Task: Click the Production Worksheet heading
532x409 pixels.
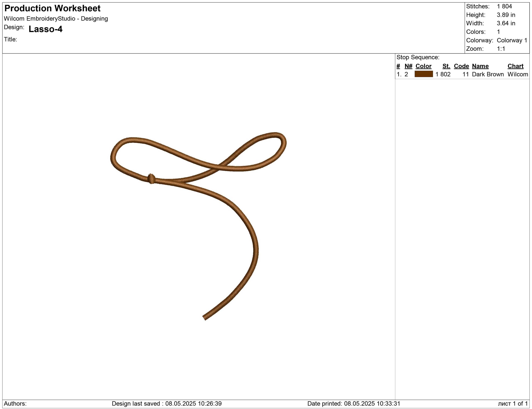Action: 52,9
